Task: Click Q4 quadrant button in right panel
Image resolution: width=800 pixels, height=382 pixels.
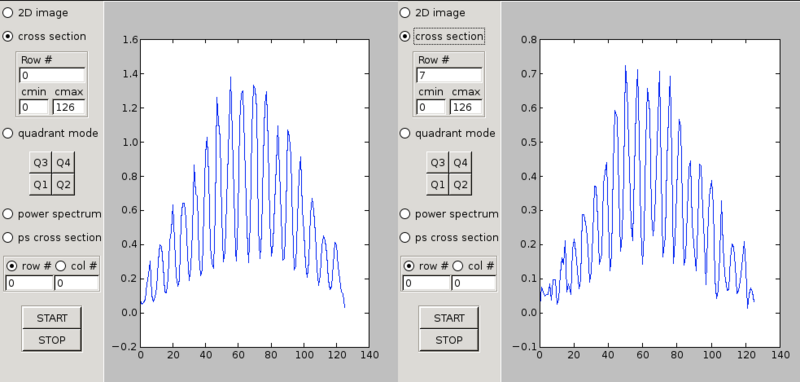Action: [x=460, y=163]
